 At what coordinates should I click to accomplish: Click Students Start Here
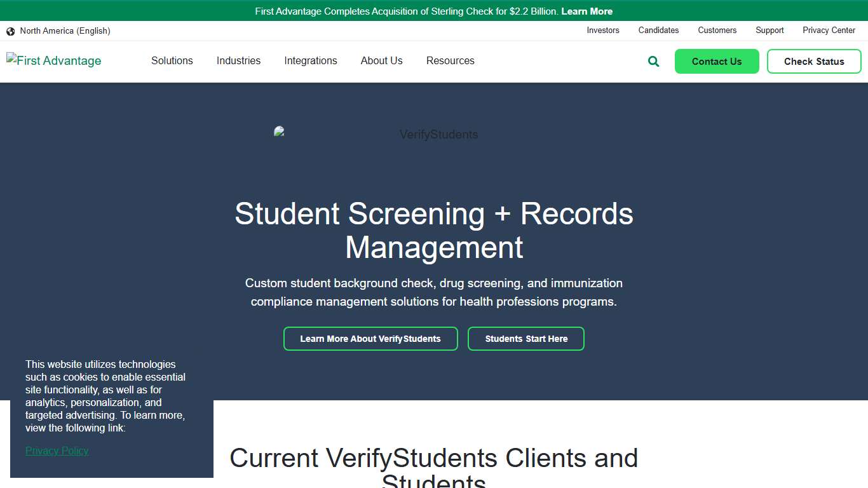coord(526,339)
